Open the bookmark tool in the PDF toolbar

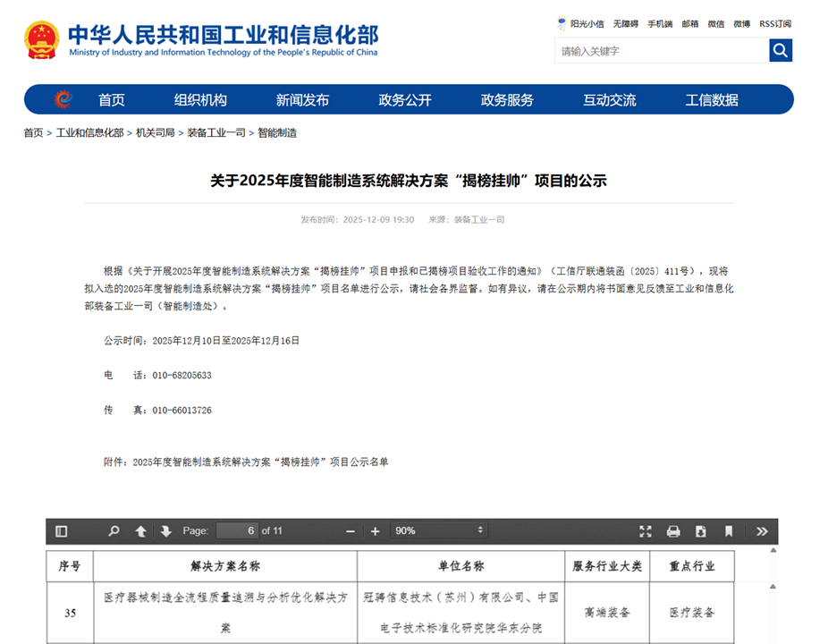pos(729,531)
